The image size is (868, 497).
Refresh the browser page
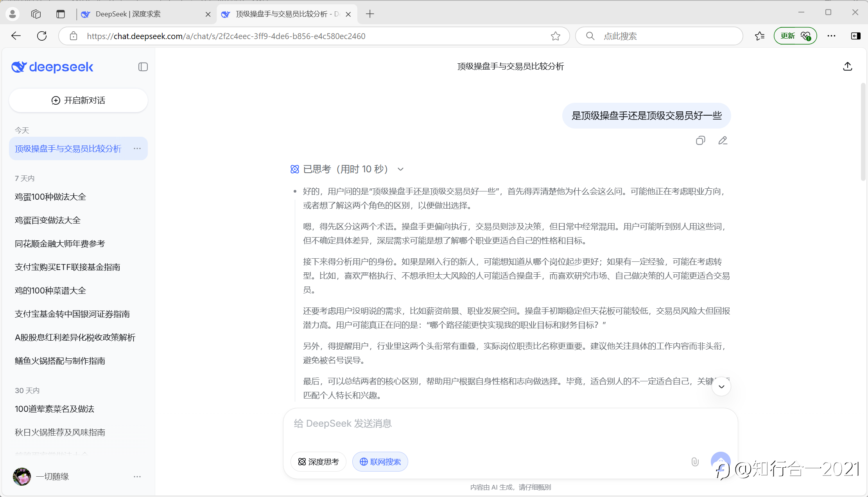coord(42,36)
